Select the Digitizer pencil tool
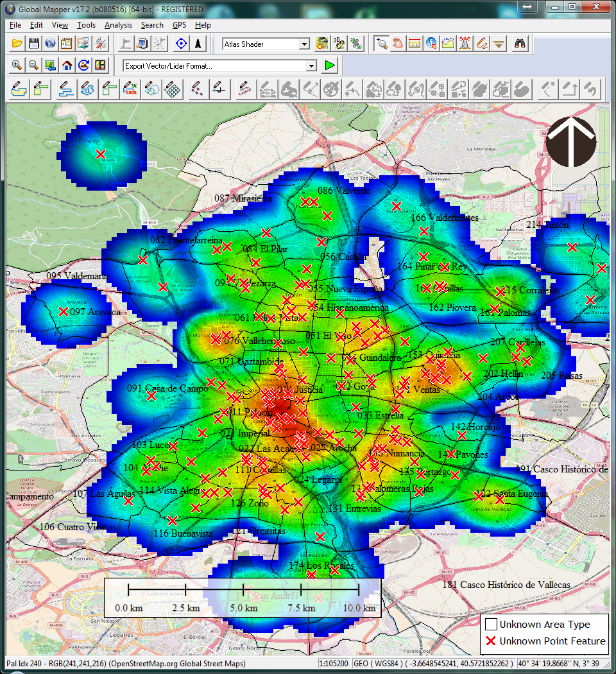The width and height of the screenshot is (616, 674). 479,43
